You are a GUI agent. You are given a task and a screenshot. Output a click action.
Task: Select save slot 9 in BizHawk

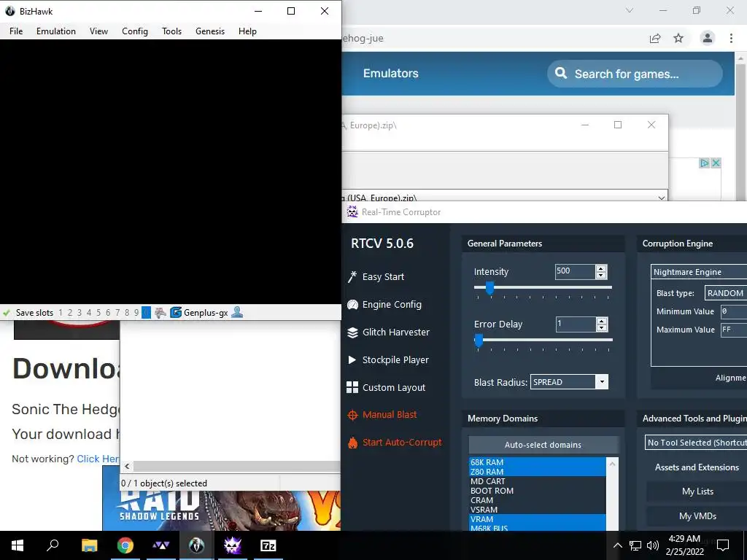point(136,313)
